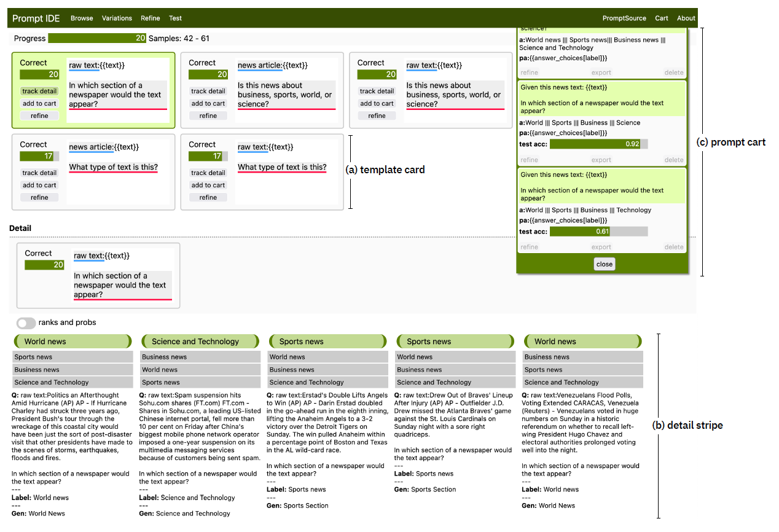Switch to the Variations view
The width and height of the screenshot is (779, 532).
(117, 18)
